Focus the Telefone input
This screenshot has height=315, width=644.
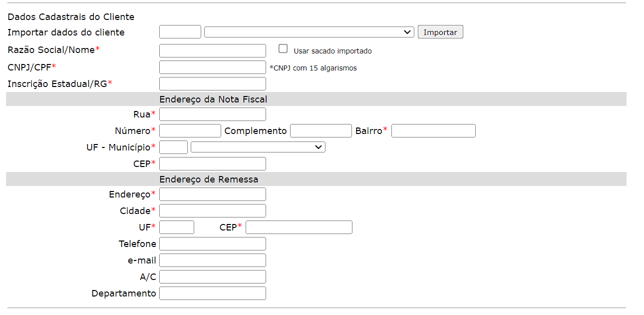(x=212, y=244)
